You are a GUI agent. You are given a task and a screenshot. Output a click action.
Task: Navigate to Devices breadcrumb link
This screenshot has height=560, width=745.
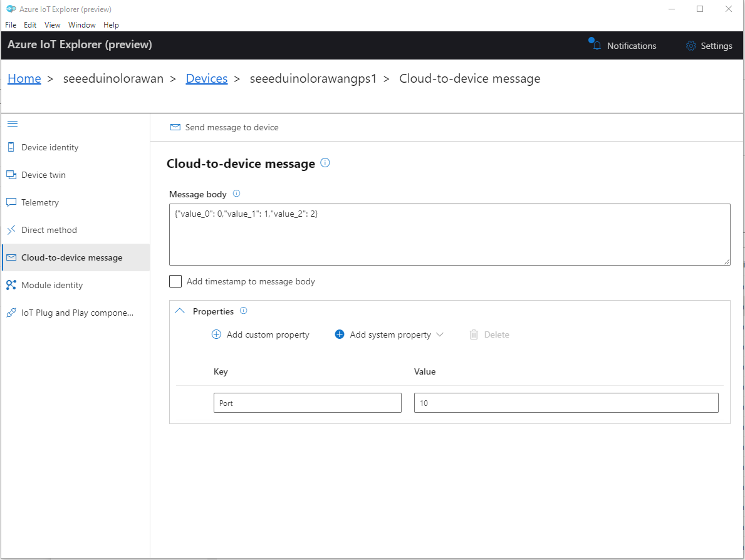206,78
